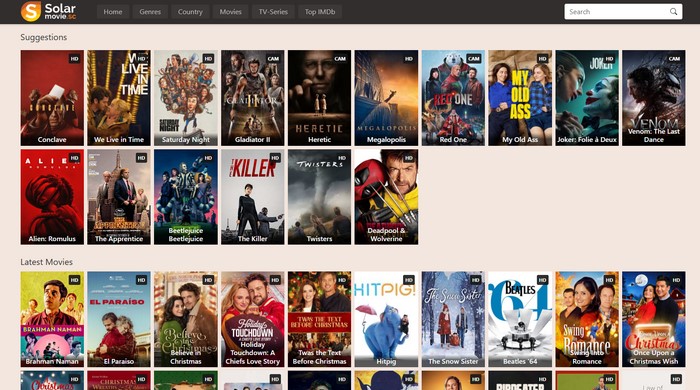Click the Solarmovie logo icon
Image resolution: width=700 pixels, height=390 pixels.
click(31, 11)
